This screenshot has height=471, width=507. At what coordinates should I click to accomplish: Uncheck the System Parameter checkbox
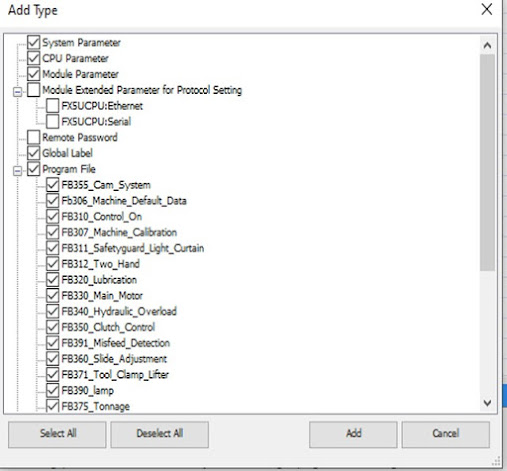33,42
